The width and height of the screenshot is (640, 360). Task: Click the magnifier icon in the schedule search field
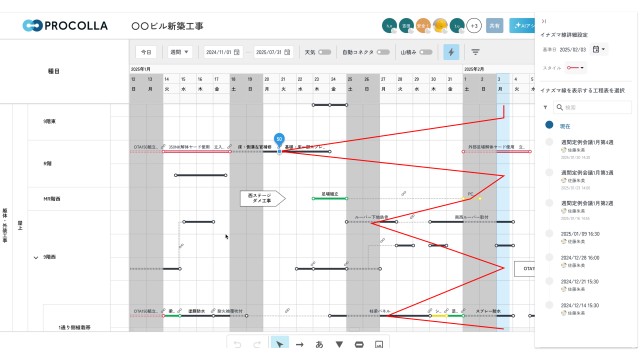point(560,107)
